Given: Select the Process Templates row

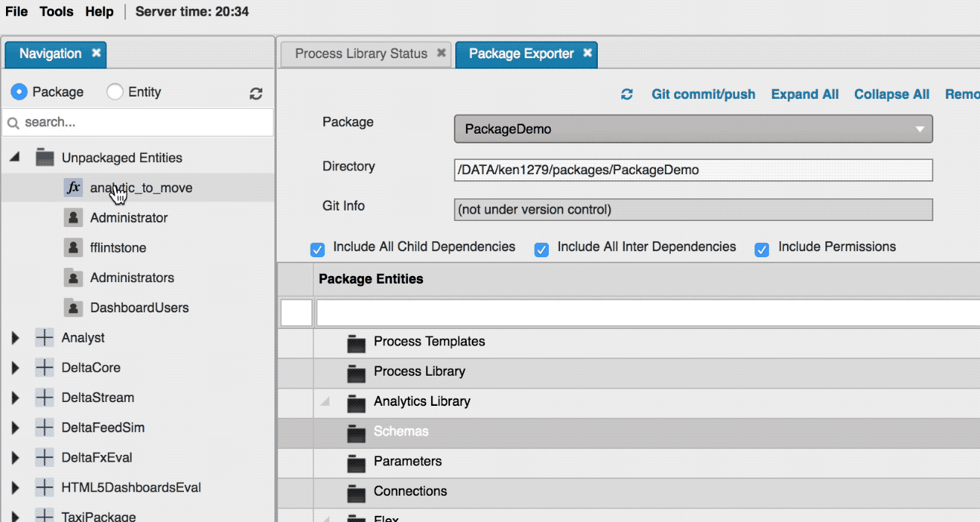Looking at the screenshot, I should point(629,342).
